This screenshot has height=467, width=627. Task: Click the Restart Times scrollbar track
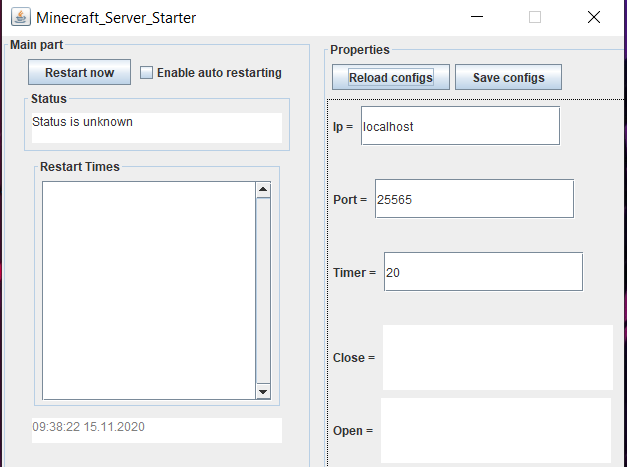click(263, 290)
